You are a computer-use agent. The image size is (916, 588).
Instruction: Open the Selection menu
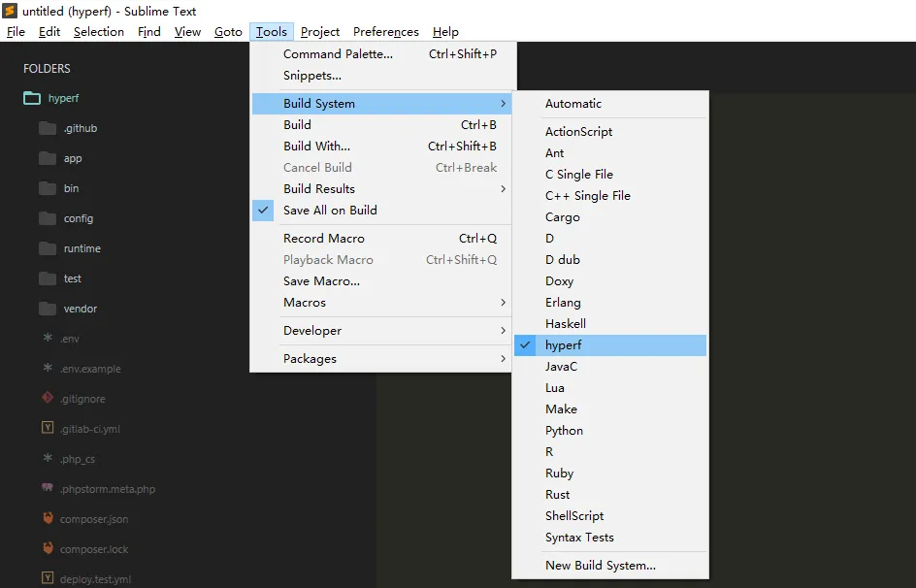[x=99, y=31]
